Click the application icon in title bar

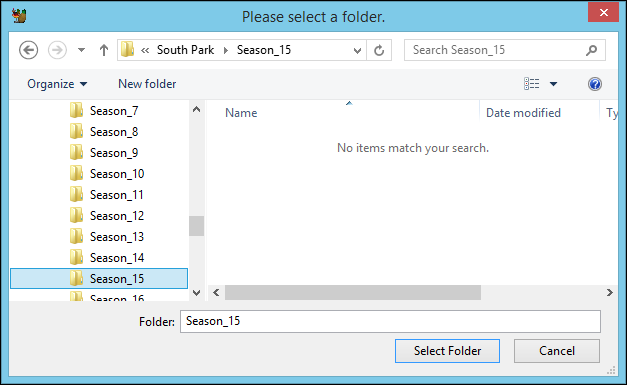19,16
